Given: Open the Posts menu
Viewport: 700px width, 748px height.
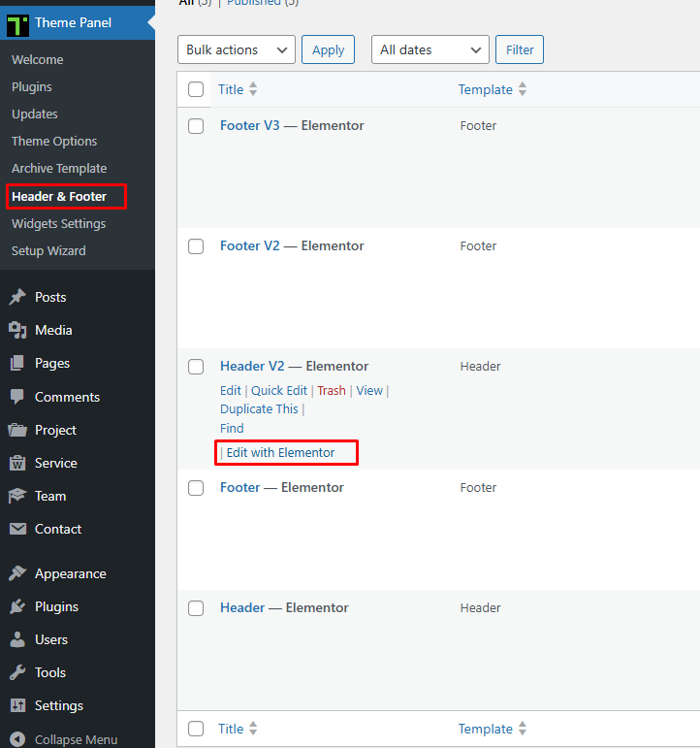Looking at the screenshot, I should [50, 297].
